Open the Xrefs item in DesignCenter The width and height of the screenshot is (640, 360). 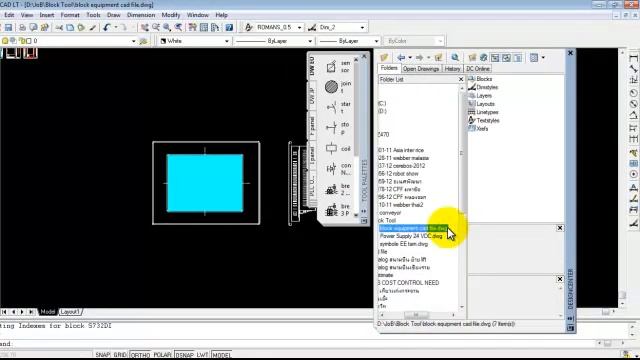click(x=478, y=128)
